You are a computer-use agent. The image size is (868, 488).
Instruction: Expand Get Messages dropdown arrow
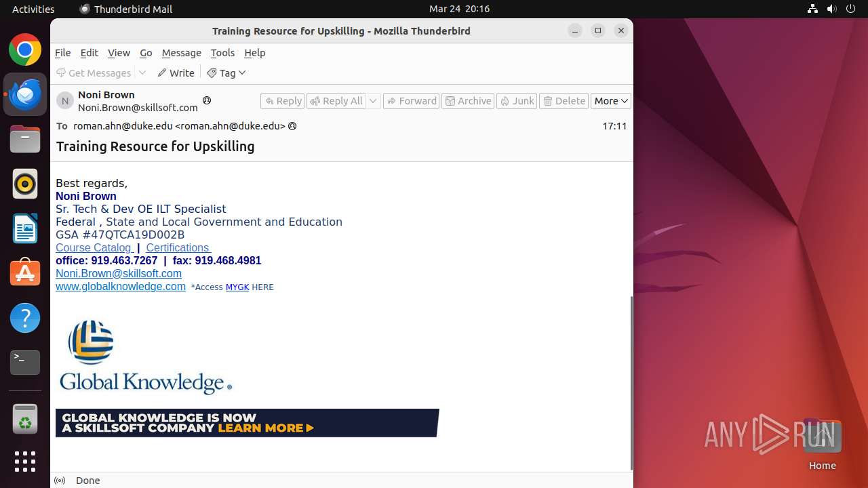click(142, 73)
